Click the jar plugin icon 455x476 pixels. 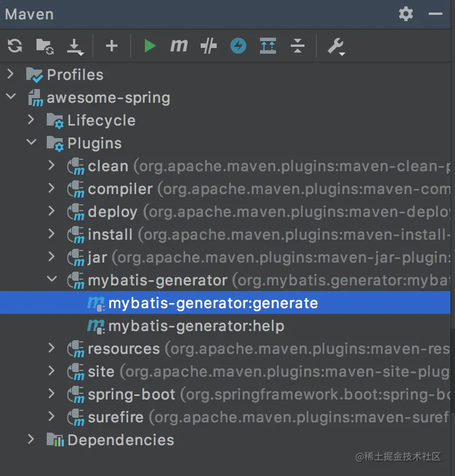[x=75, y=258]
